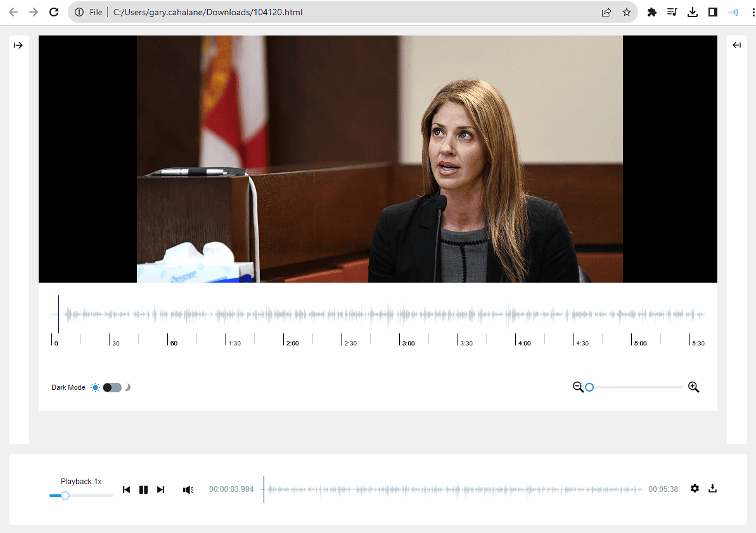Zoom out the waveform with minus magnifier

point(577,387)
